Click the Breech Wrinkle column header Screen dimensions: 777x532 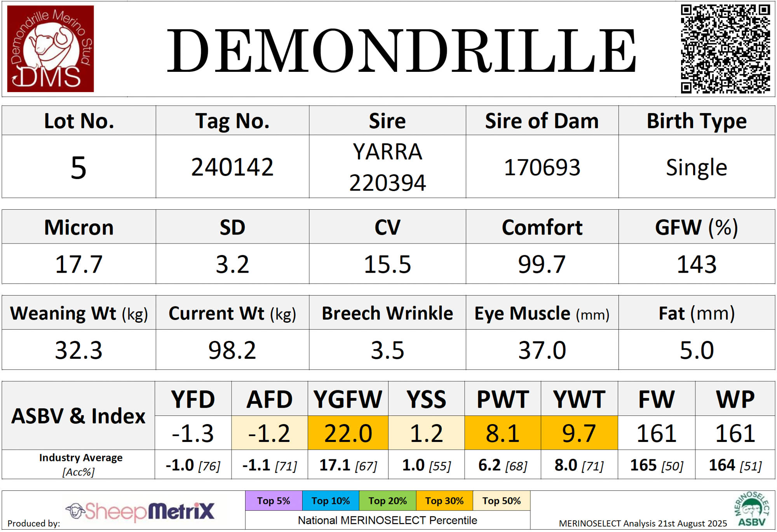[387, 313]
